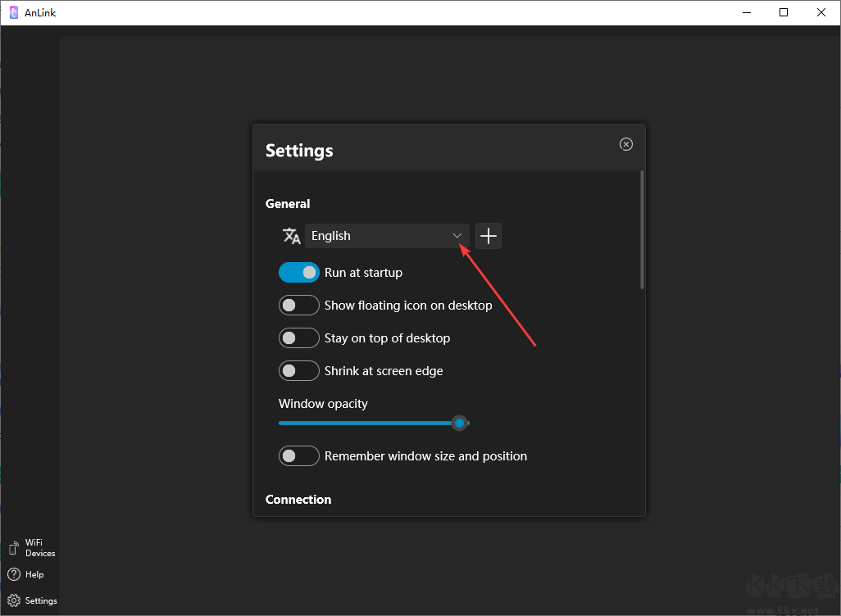Maximize the AnLink window
Screen dimensions: 841x616
click(784, 12)
